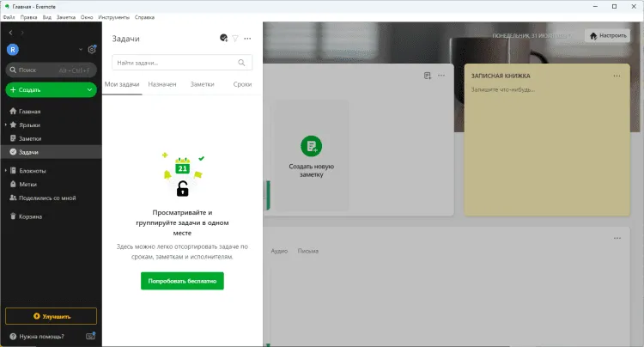Select the Сроки tab in tasks panel

[x=241, y=85]
